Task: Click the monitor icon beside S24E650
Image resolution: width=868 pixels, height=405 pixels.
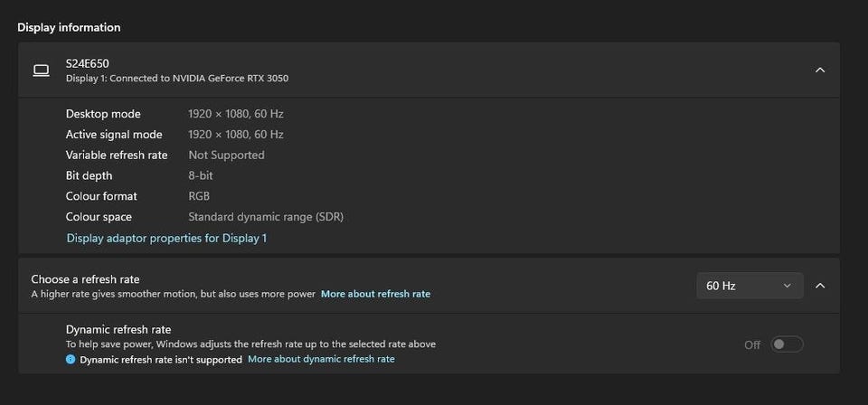Action: coord(41,71)
